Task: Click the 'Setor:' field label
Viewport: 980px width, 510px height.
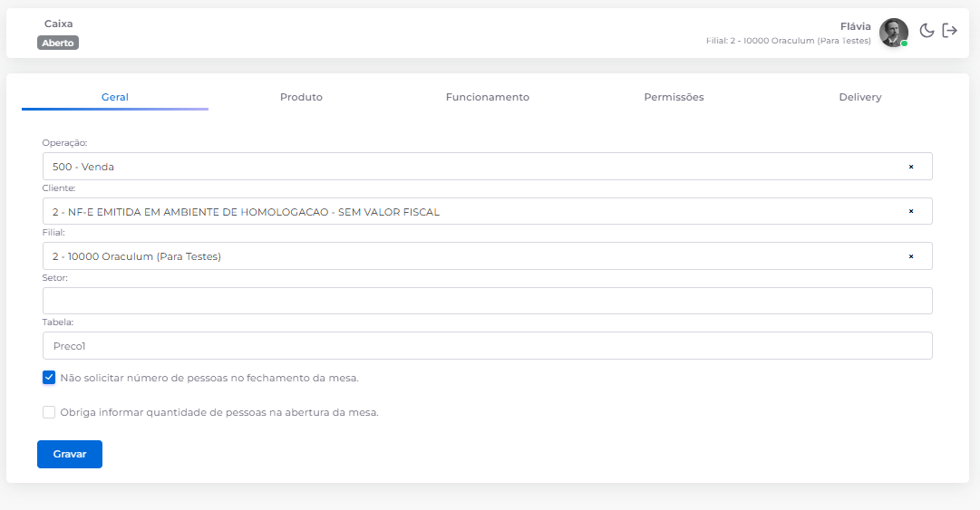Action: point(55,278)
